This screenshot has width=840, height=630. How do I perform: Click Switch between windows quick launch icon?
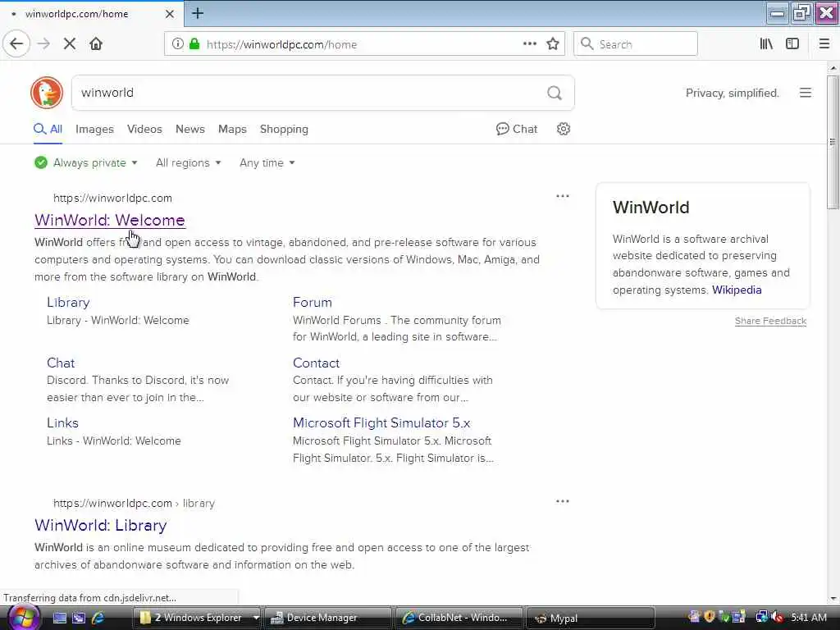pyautogui.click(x=79, y=618)
